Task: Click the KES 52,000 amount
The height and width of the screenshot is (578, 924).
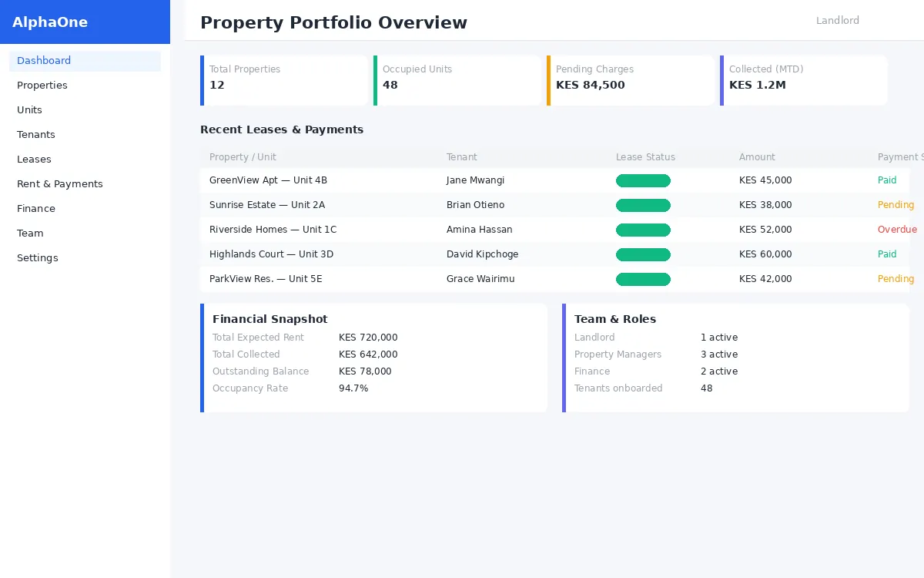Action: [765, 230]
